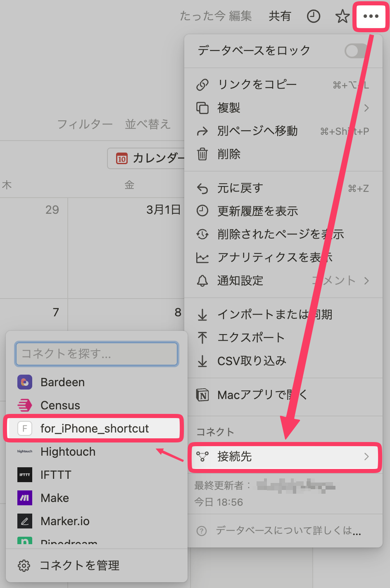Switch to カレンダー view tab
This screenshot has height=588, width=390.
click(146, 158)
